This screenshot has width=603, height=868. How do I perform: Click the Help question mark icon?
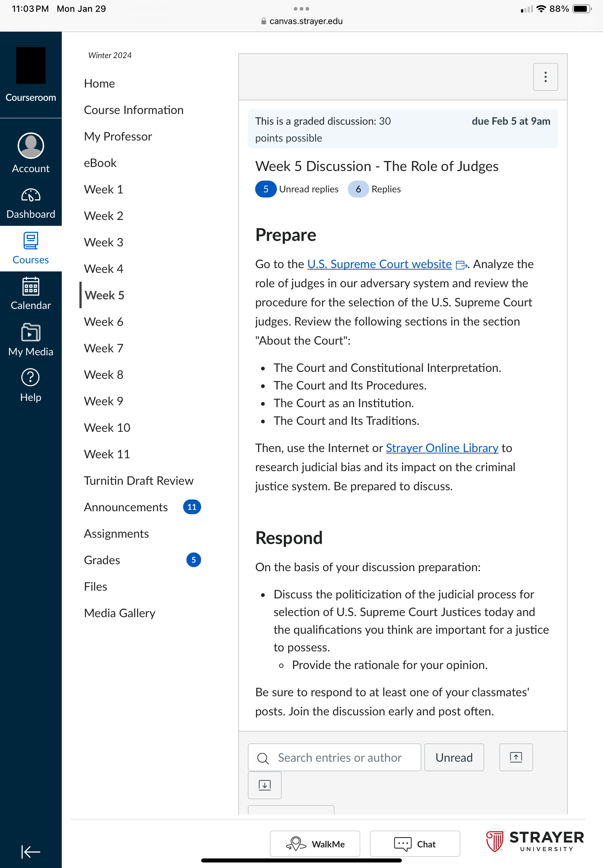[x=31, y=377]
